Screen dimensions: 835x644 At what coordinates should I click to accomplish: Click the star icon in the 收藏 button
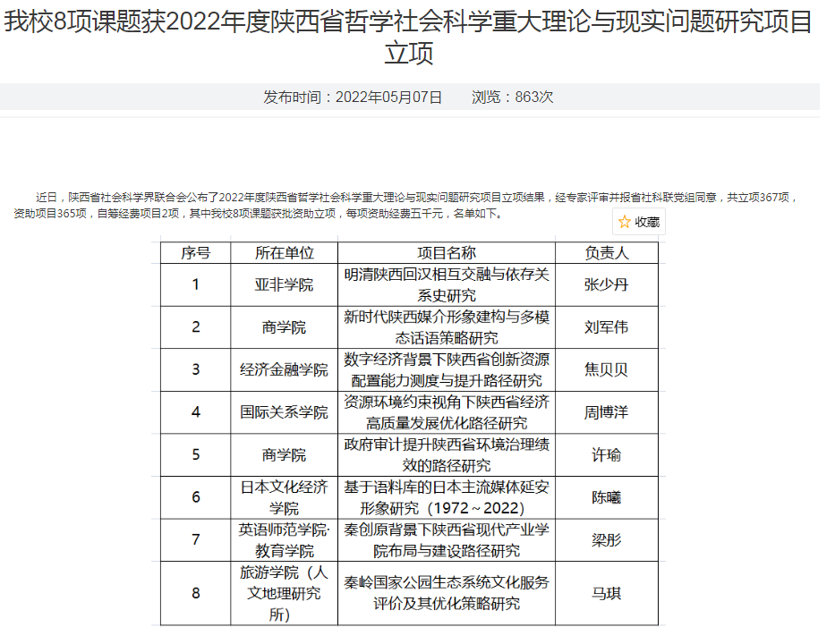pos(625,222)
